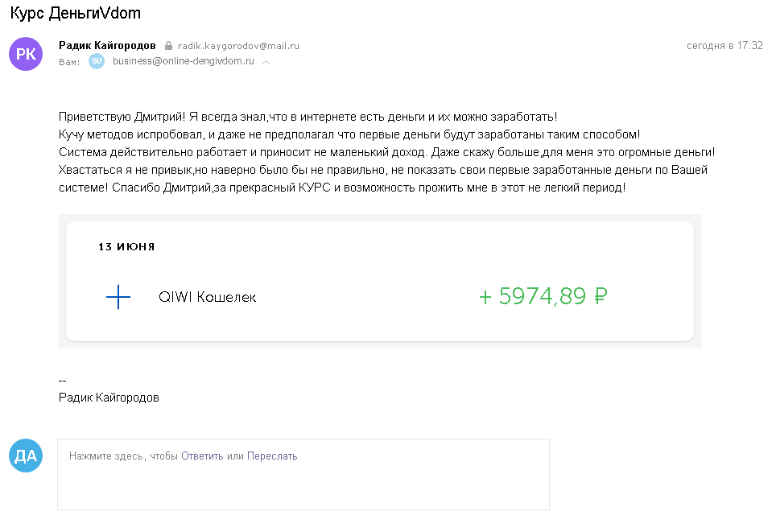
Task: Click the Переслать link
Action: [x=272, y=456]
